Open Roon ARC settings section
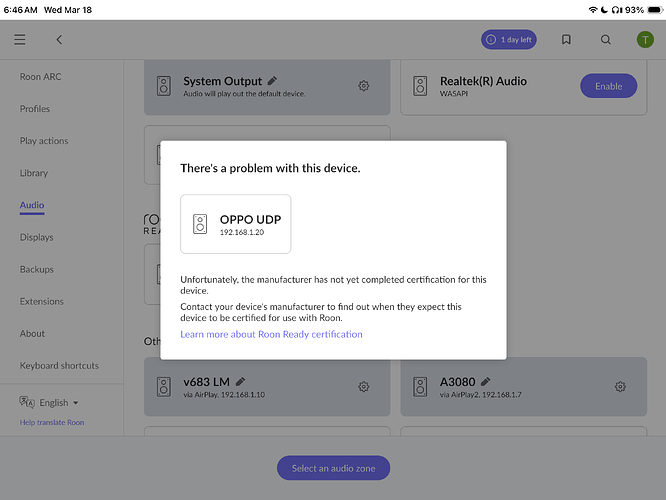 pyautogui.click(x=40, y=77)
